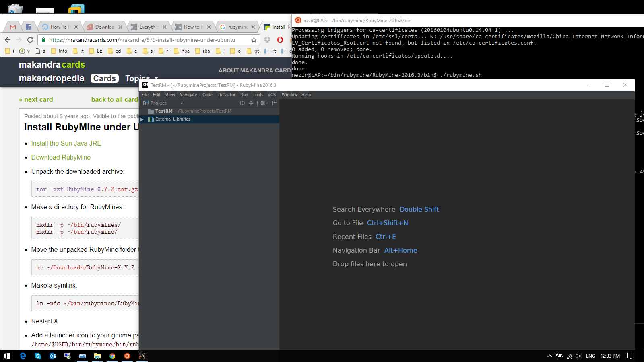Open the Windows Start menu
The height and width of the screenshot is (362, 644).
click(x=7, y=356)
